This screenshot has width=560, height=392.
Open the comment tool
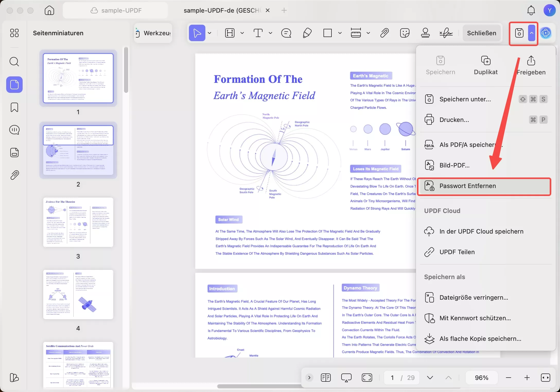(x=286, y=33)
